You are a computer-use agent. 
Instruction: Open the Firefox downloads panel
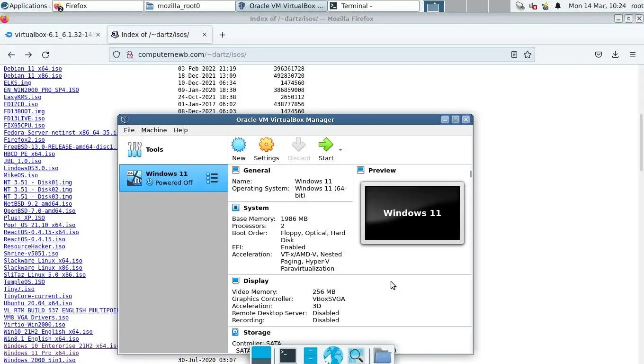(x=616, y=55)
